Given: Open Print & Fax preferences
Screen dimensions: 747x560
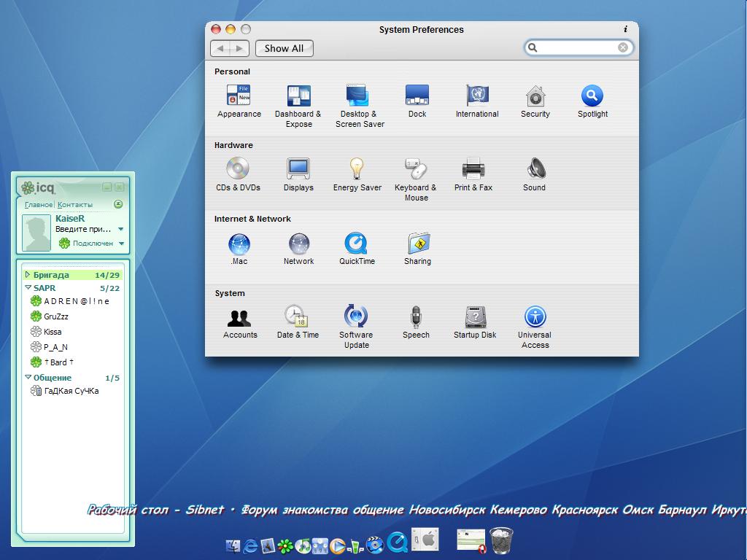Looking at the screenshot, I should pos(473,174).
